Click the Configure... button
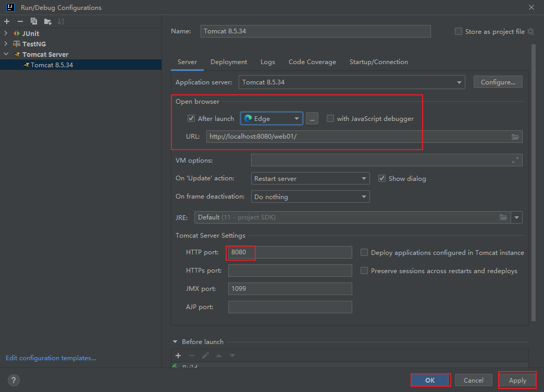 [498, 82]
